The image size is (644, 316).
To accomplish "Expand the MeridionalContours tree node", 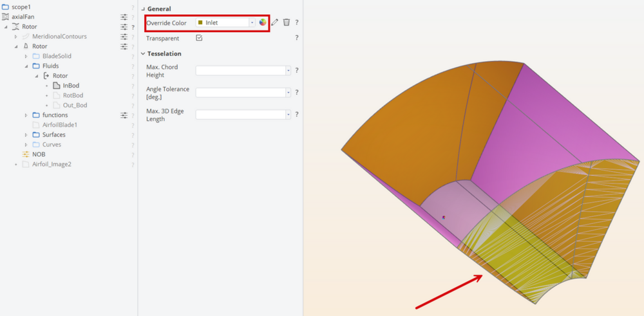I will tap(16, 37).
